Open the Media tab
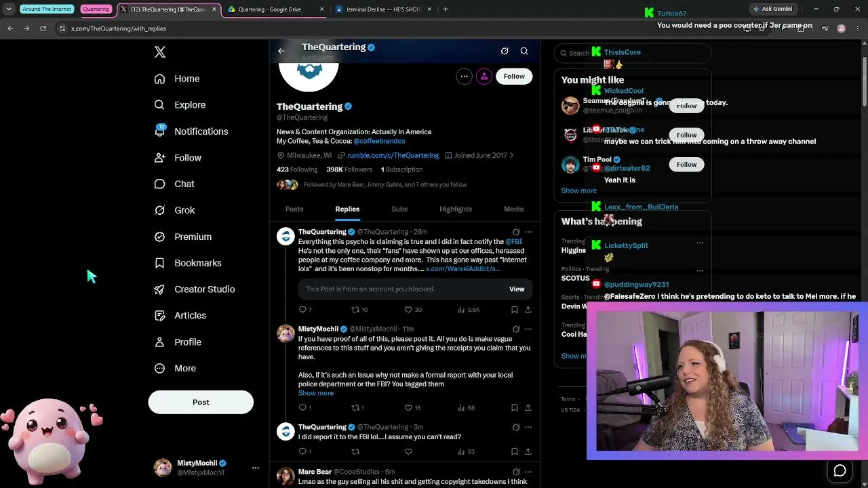Viewport: 868px width, 488px height. (x=514, y=209)
